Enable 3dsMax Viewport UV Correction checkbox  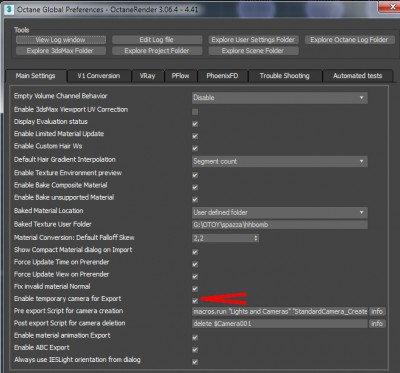pyautogui.click(x=195, y=112)
